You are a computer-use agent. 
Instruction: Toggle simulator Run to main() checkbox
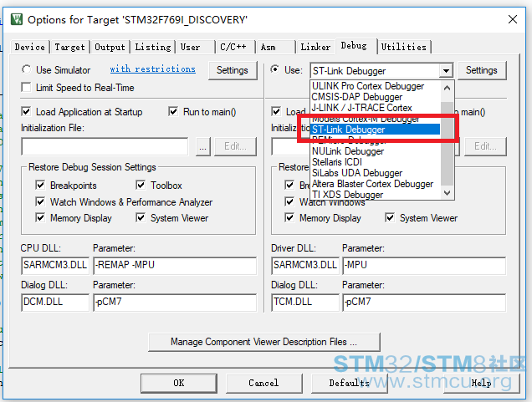tap(173, 111)
